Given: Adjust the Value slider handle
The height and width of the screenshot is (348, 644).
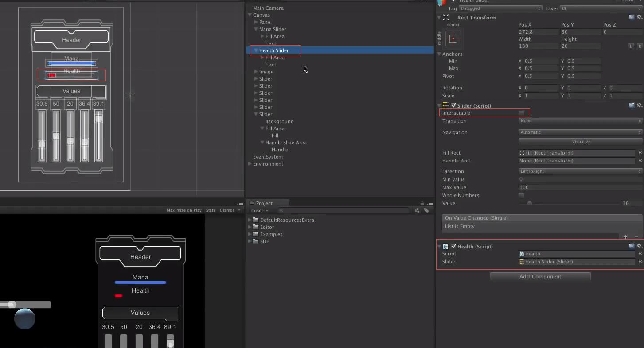Looking at the screenshot, I should (529, 204).
